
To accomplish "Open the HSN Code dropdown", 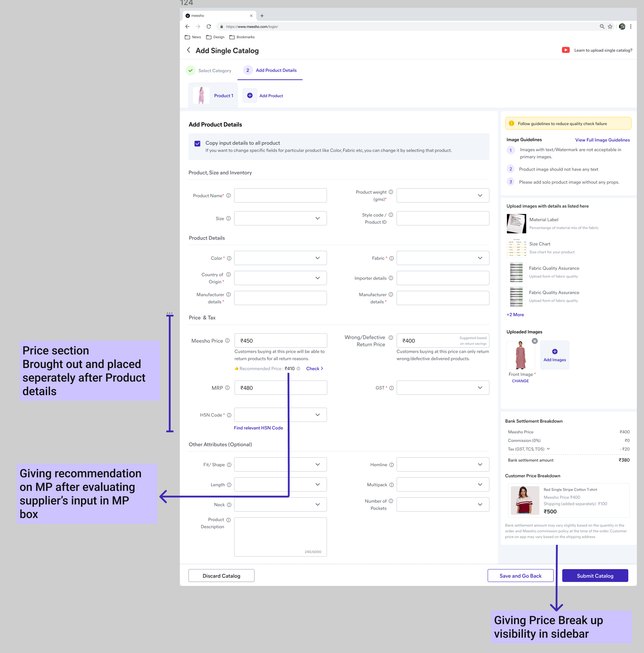I will click(x=280, y=415).
